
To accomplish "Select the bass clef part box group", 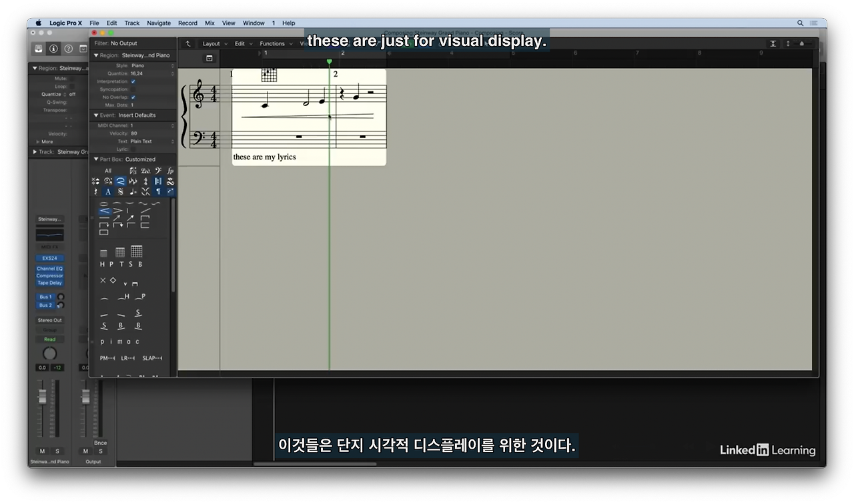I will [158, 171].
